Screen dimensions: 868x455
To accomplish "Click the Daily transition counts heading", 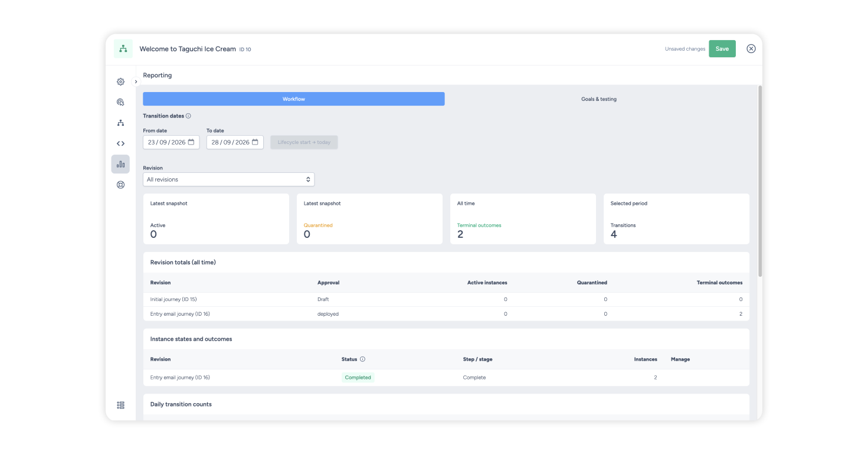I will [x=181, y=404].
